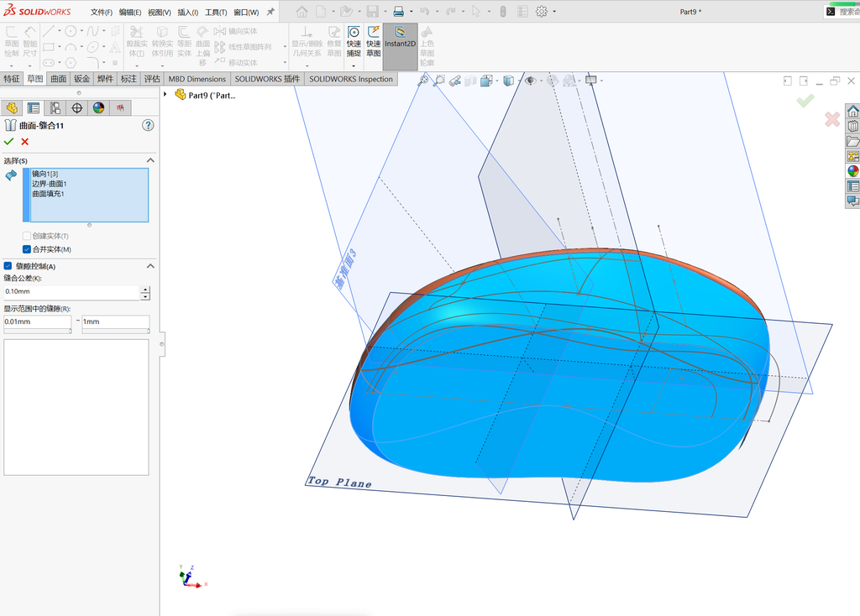The image size is (860, 616).
Task: Click the Print icon in the top toolbar
Action: coord(399,12)
